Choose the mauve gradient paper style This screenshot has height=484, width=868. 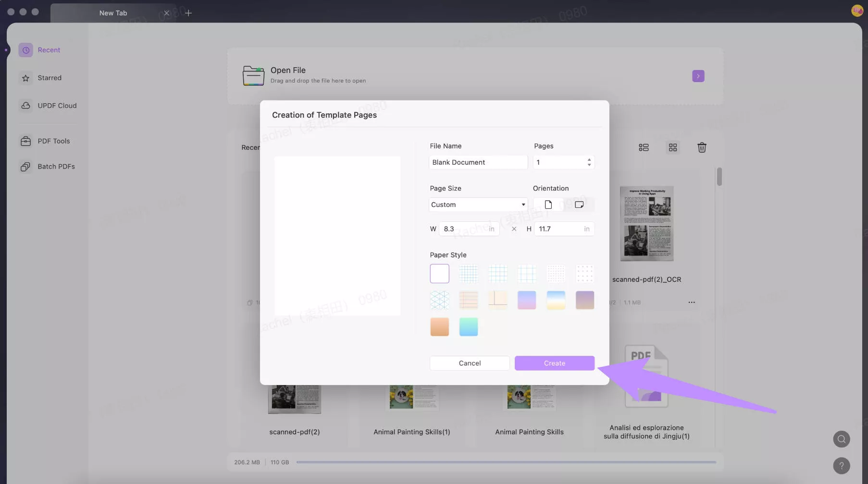pos(585,300)
